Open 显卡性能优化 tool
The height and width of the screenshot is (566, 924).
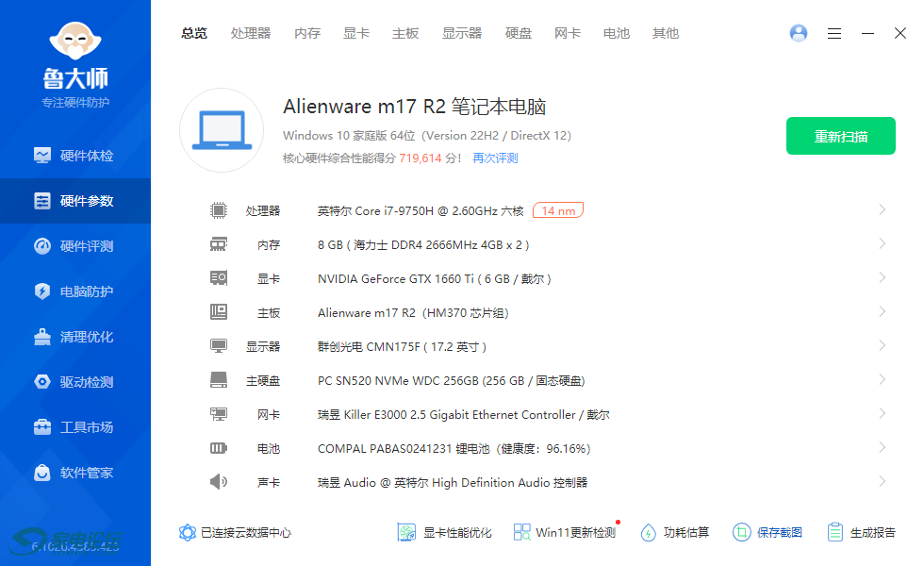(x=444, y=533)
